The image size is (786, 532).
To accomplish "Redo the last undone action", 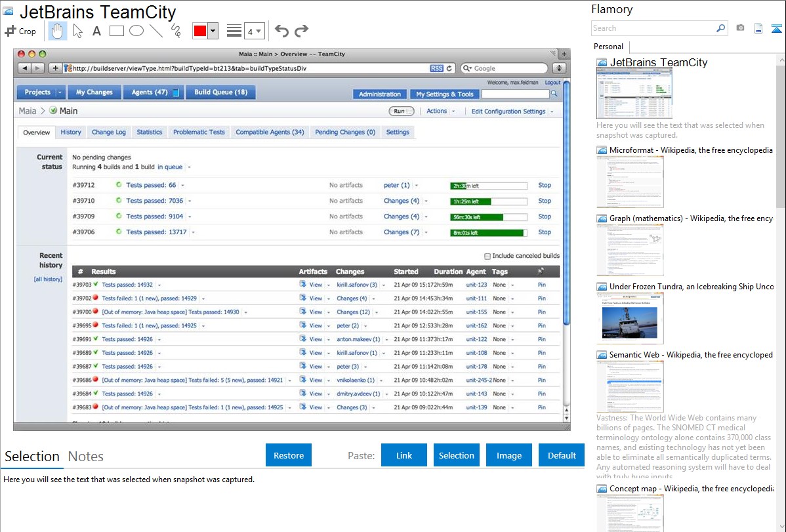I will tap(301, 31).
